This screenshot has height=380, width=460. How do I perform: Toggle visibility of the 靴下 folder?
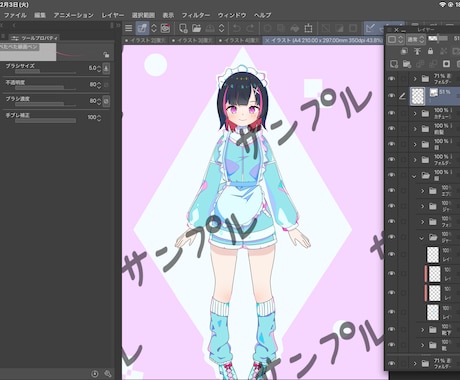click(x=392, y=329)
